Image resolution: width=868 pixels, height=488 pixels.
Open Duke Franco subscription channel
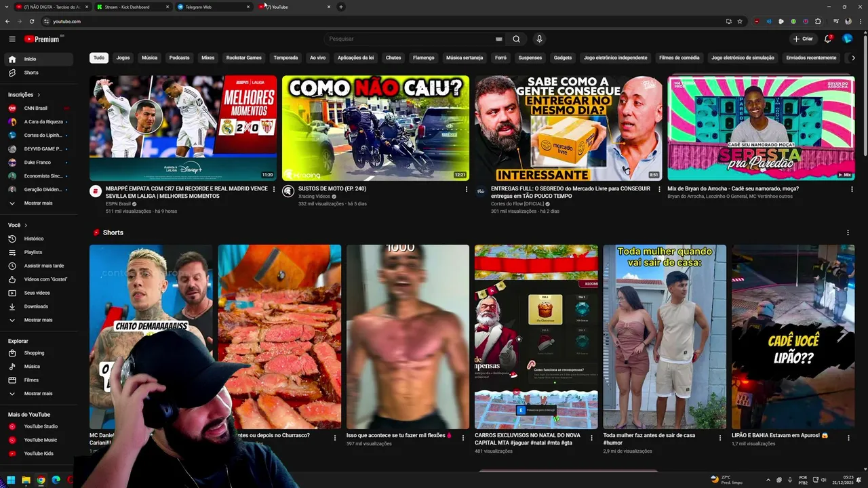click(x=40, y=163)
